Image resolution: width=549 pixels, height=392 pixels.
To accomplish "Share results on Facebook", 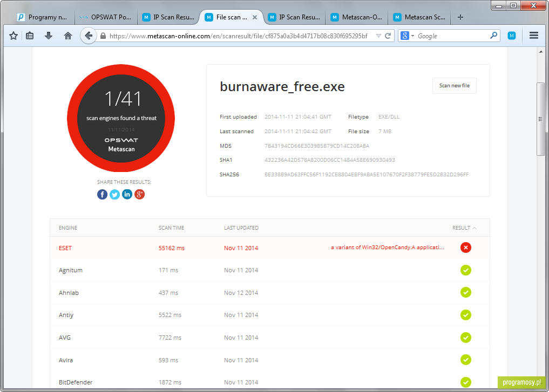I will point(102,195).
